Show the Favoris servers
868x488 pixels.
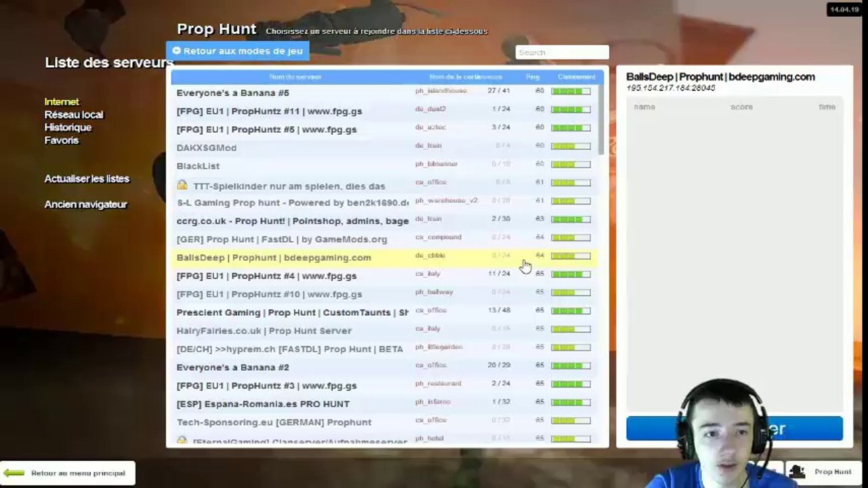(x=62, y=140)
